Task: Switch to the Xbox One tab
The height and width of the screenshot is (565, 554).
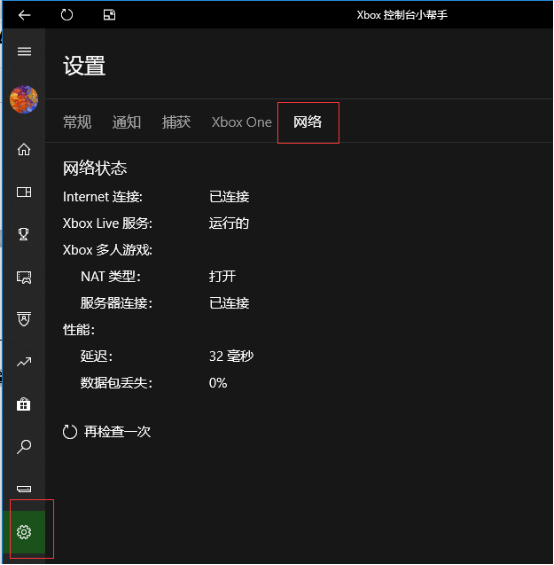Action: pyautogui.click(x=241, y=122)
